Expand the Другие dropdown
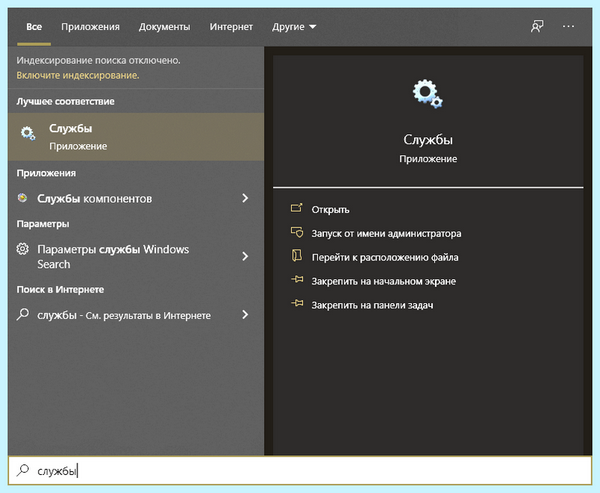Image resolution: width=600 pixels, height=493 pixels. tap(294, 27)
